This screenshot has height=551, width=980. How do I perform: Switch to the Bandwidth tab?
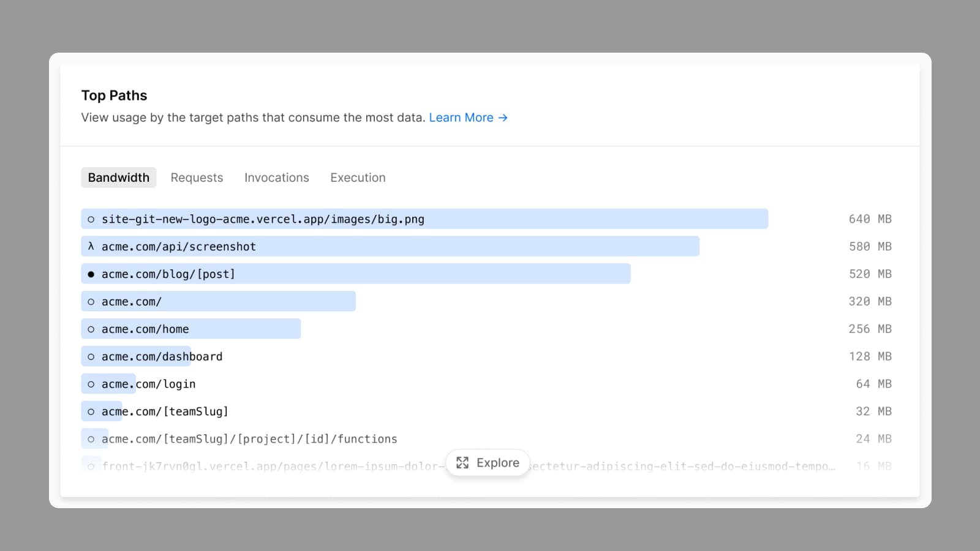(118, 178)
